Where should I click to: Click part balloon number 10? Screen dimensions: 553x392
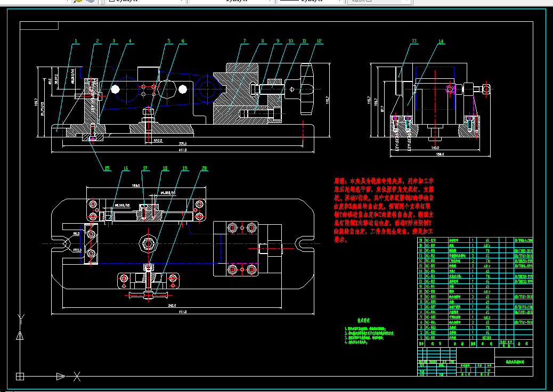290,41
